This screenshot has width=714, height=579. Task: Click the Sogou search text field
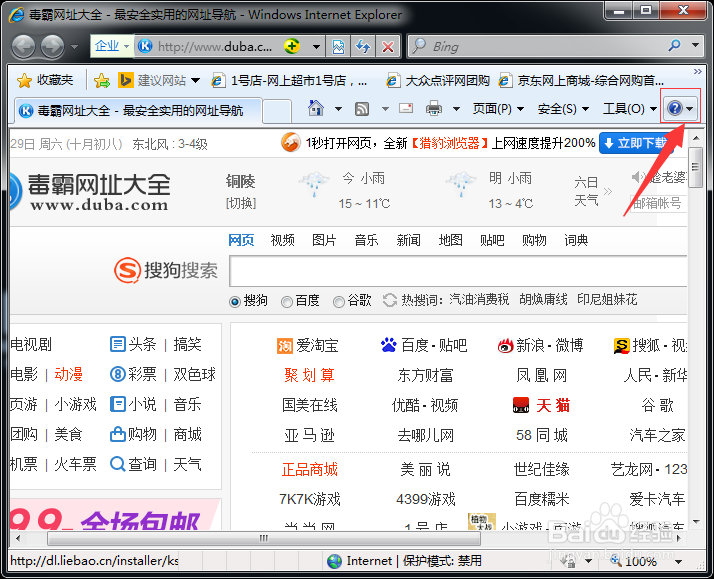point(459,271)
